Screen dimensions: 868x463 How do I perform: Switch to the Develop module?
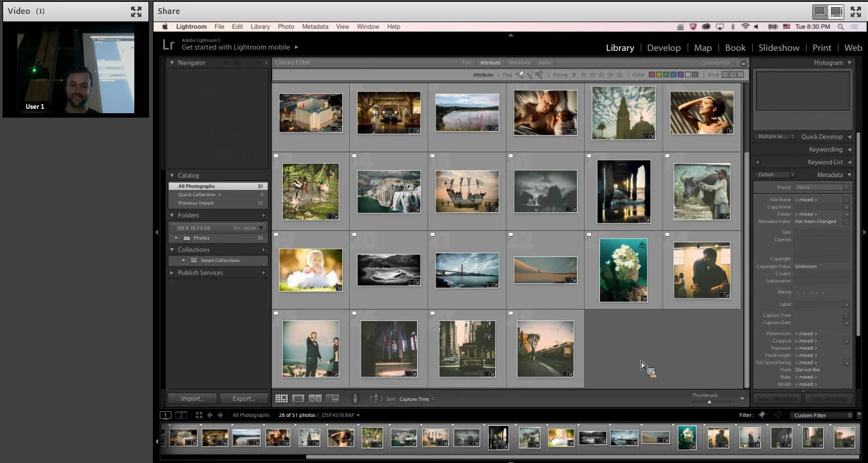(x=664, y=47)
